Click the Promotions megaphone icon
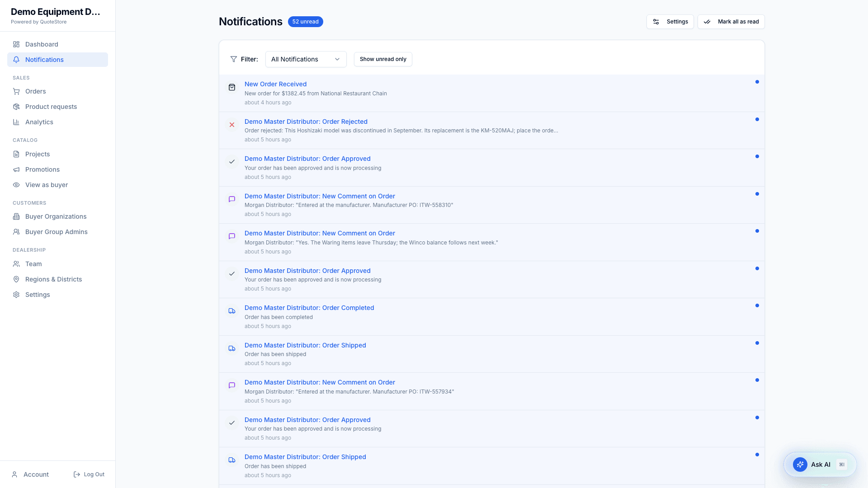Image resolution: width=868 pixels, height=488 pixels. (x=16, y=169)
